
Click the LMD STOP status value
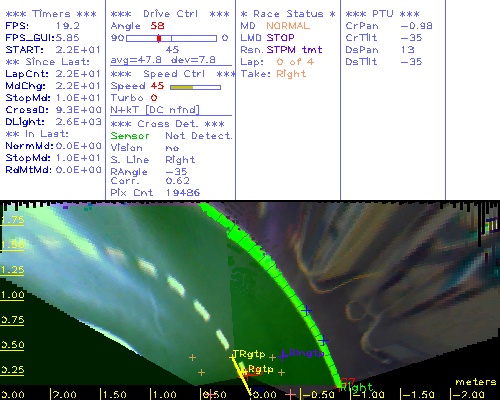coord(280,38)
